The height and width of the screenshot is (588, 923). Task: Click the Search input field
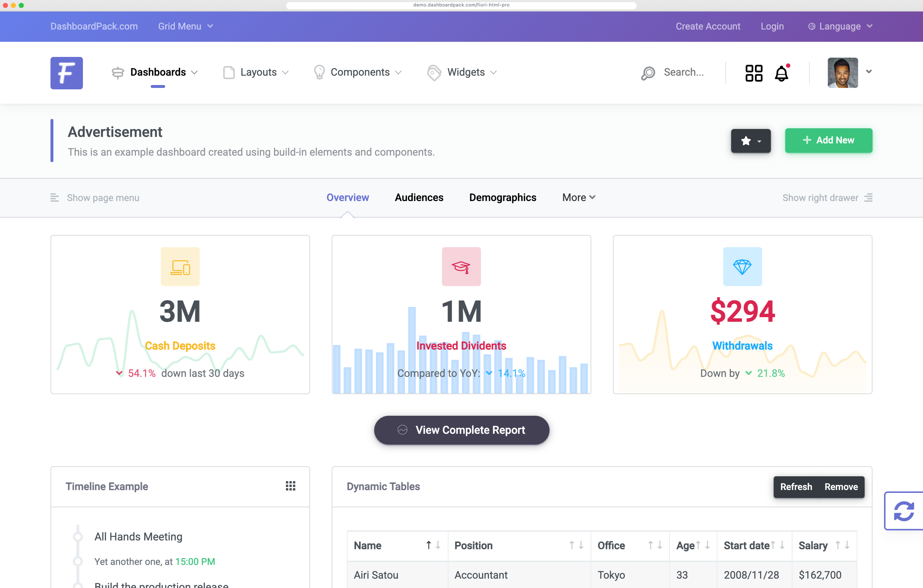tap(684, 72)
